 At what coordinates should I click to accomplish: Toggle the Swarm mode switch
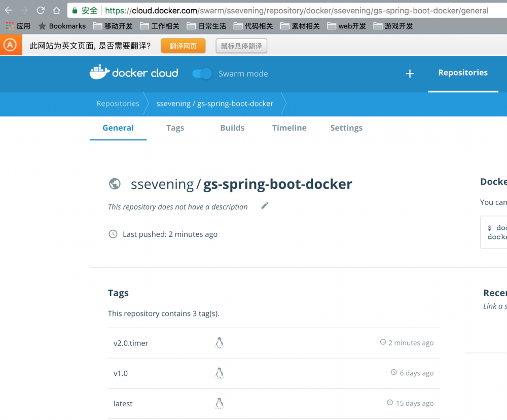tap(202, 74)
